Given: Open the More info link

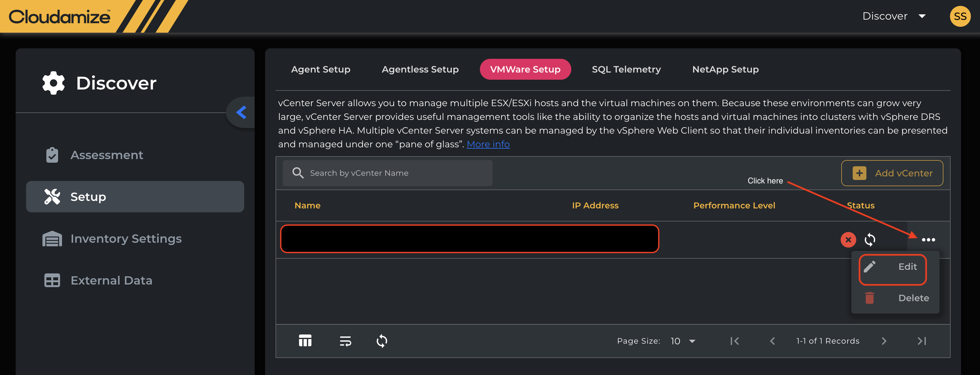Looking at the screenshot, I should point(488,144).
